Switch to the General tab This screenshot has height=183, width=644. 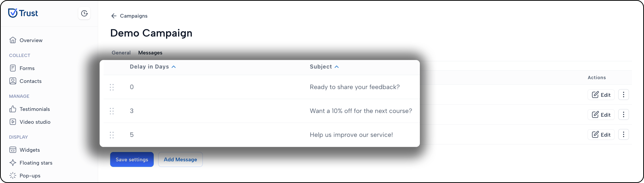[x=121, y=53]
